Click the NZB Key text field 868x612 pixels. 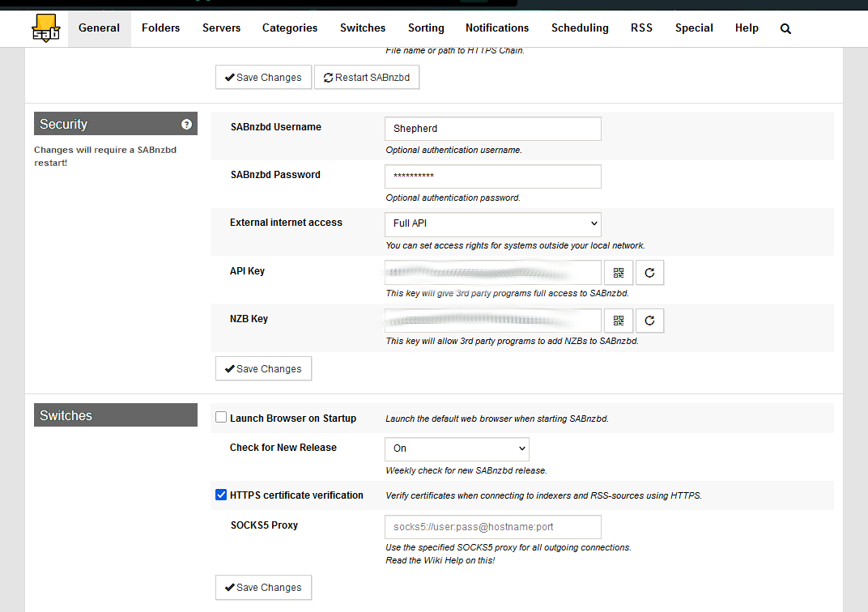(x=492, y=321)
